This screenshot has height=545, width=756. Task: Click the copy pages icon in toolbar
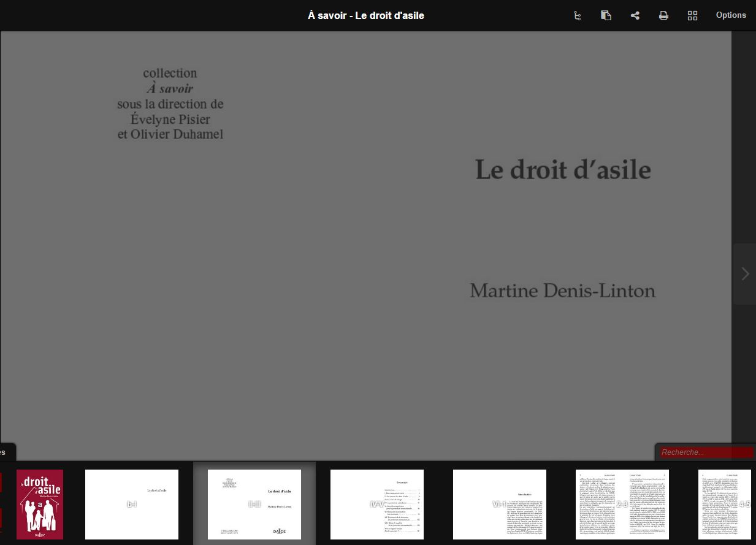[606, 16]
